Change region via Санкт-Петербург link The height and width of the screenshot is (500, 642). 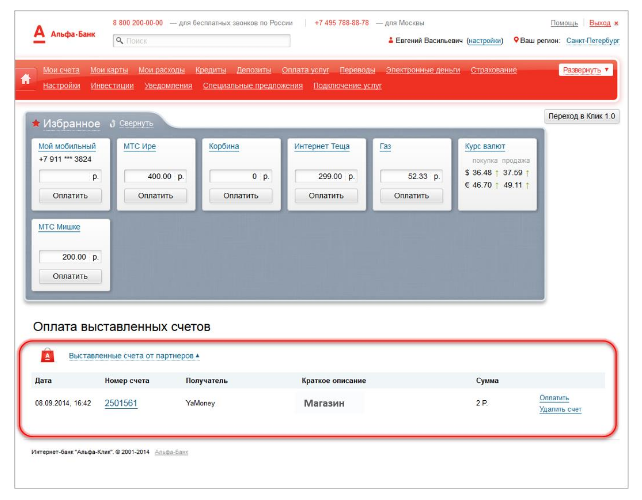tap(592, 41)
